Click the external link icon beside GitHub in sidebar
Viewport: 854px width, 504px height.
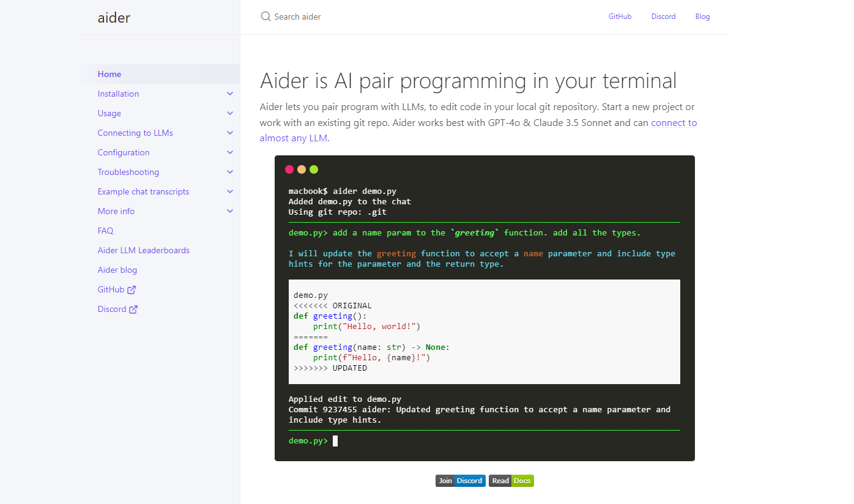tap(132, 290)
